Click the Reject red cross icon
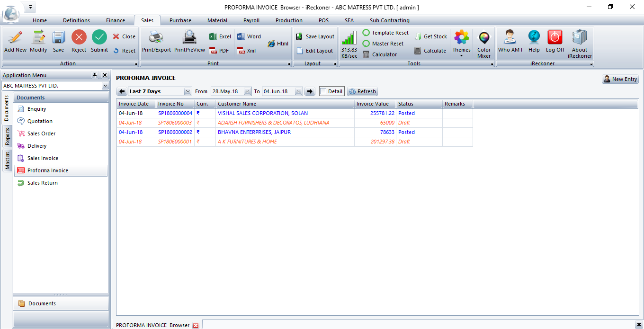This screenshot has height=329, width=644. pos(79,37)
